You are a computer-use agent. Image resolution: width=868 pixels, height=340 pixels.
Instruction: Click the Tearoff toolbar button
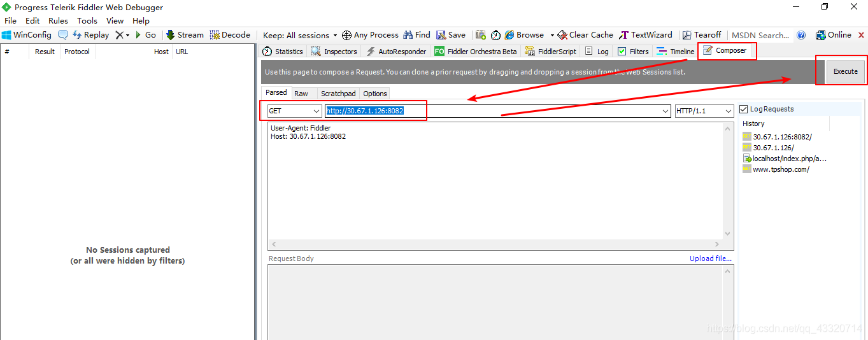pyautogui.click(x=702, y=35)
